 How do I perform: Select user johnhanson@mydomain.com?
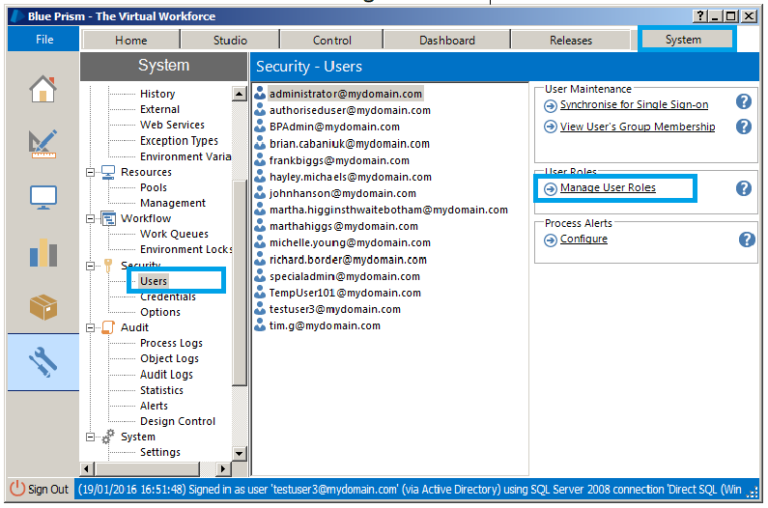tap(342, 193)
